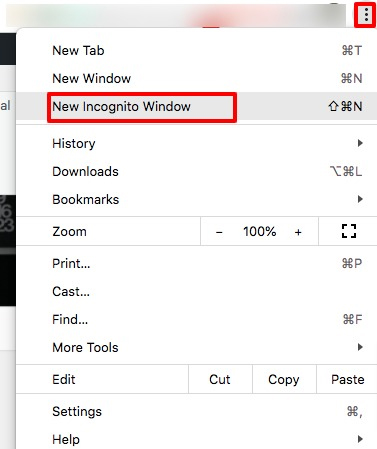Expand the Bookmarks submenu
The width and height of the screenshot is (377, 449).
(197, 199)
